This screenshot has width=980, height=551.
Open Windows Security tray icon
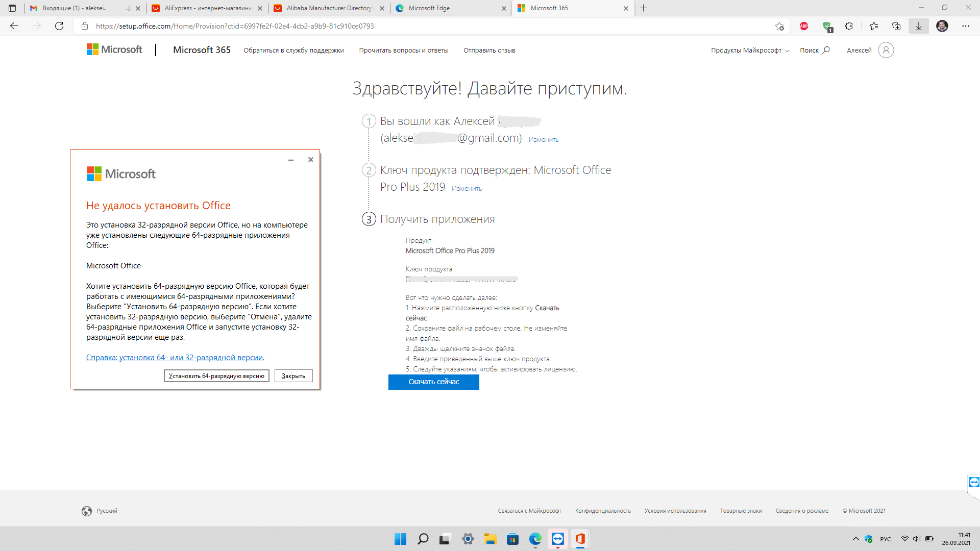point(869,539)
